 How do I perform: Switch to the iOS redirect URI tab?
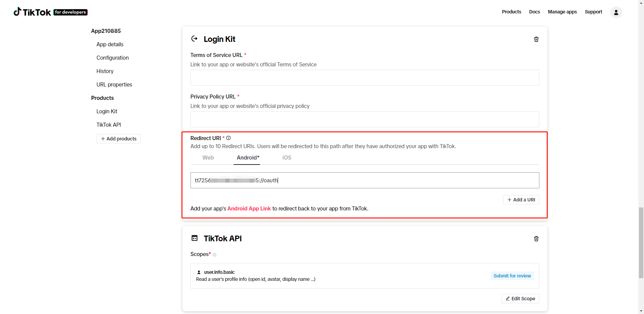(287, 158)
